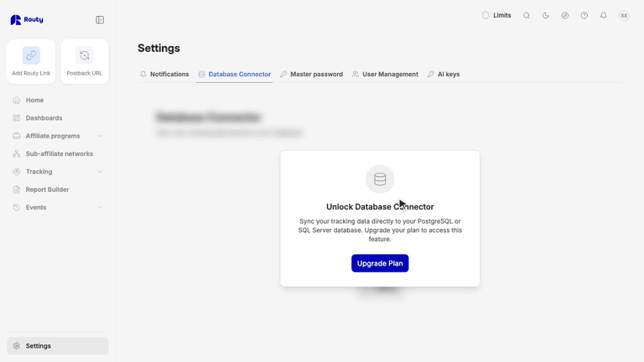Viewport: 644px width, 362px height.
Task: Switch to the Notifications tab
Action: tap(164, 75)
